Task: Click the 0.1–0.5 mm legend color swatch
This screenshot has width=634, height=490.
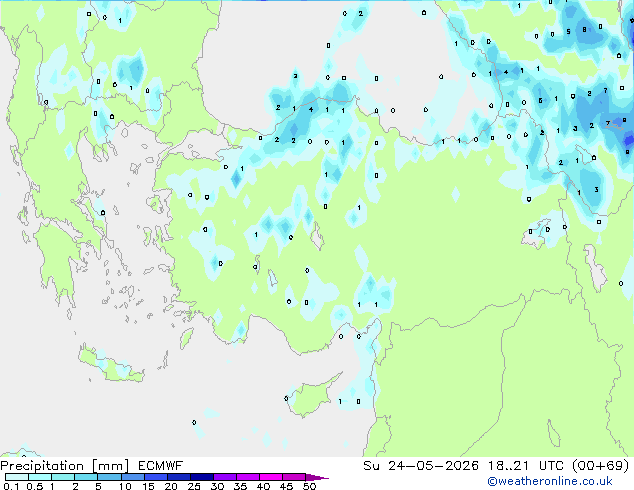Action: 17,477
